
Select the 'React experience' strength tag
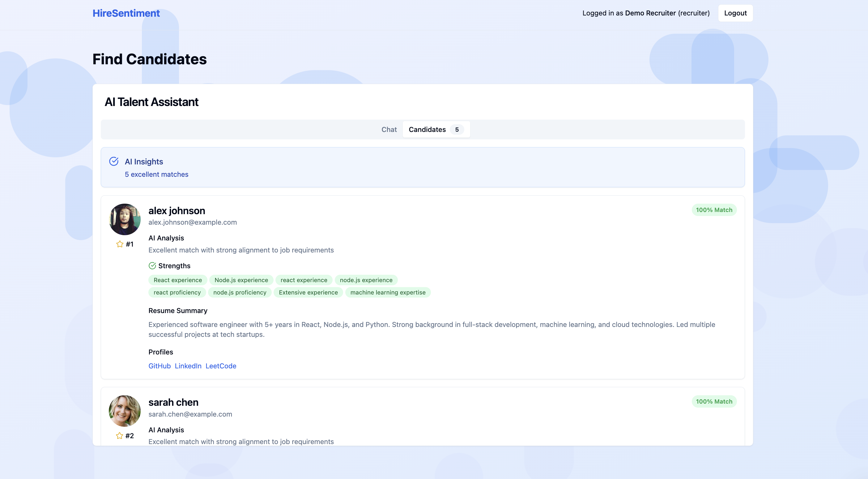point(177,280)
